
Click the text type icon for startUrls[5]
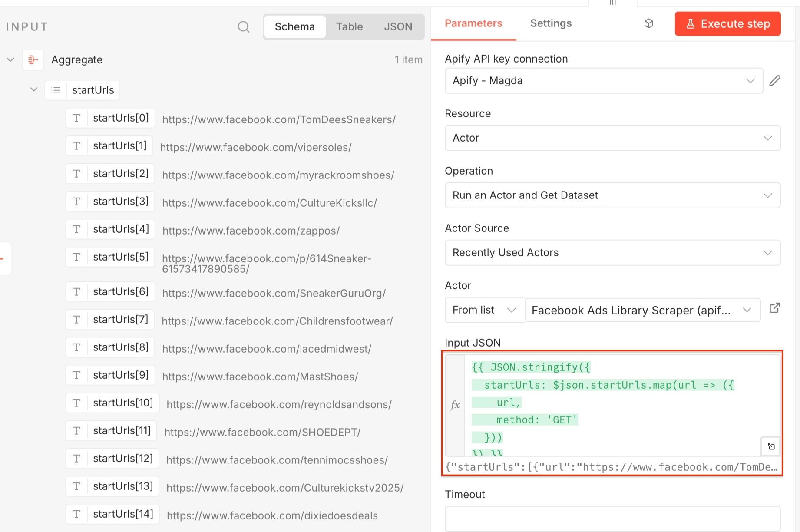(76, 257)
